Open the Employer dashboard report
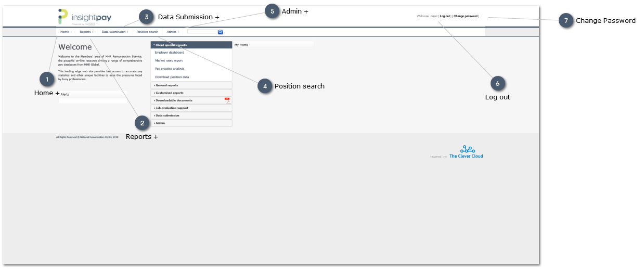Screen dimensions: 644x269 [170, 53]
